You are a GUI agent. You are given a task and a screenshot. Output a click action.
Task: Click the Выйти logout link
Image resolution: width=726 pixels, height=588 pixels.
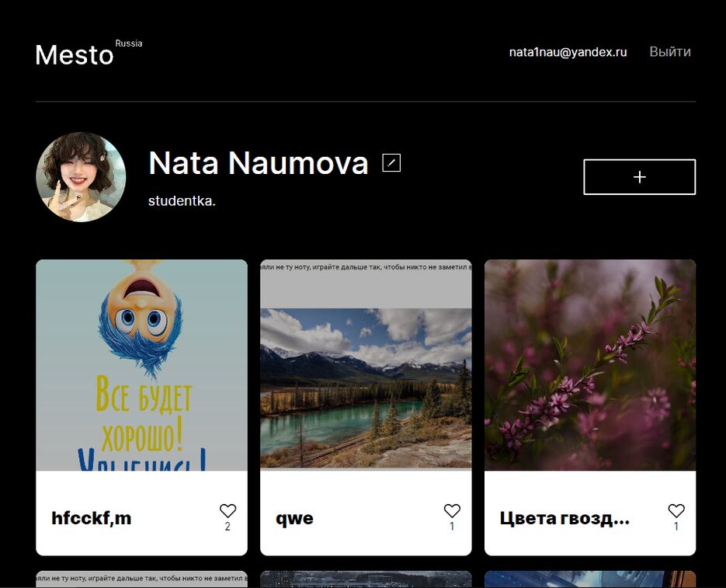[669, 52]
